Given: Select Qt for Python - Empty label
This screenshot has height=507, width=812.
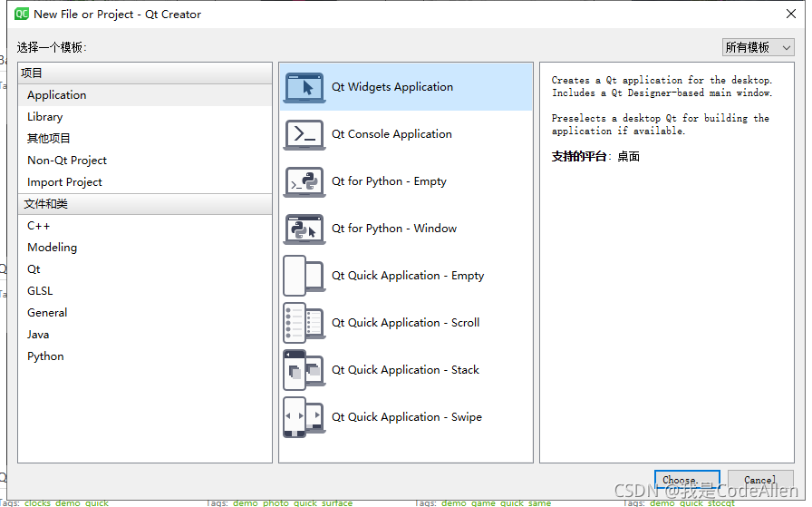Looking at the screenshot, I should point(389,181).
